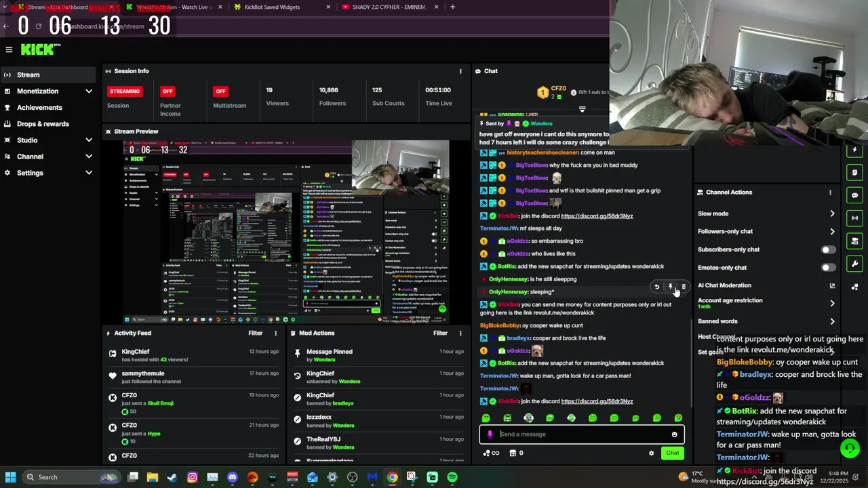Toggle Subscribers-only chat switch
Screen dimensions: 868x488
click(x=829, y=249)
